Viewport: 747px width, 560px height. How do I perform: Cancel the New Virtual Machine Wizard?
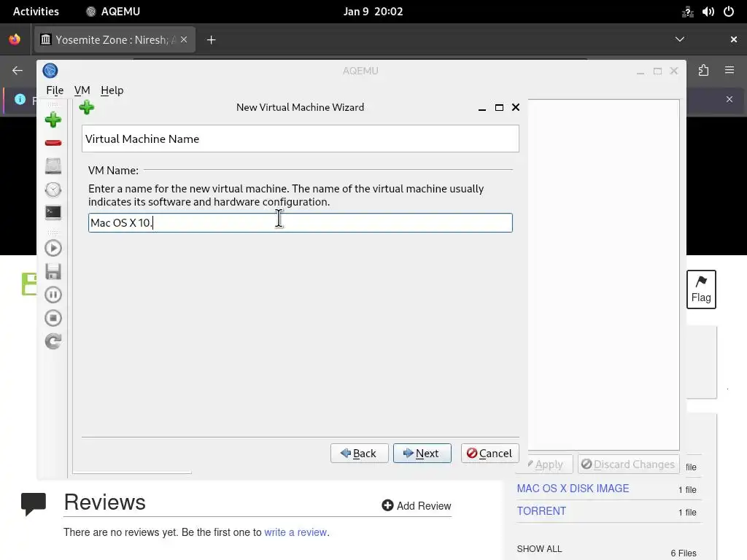pos(489,454)
